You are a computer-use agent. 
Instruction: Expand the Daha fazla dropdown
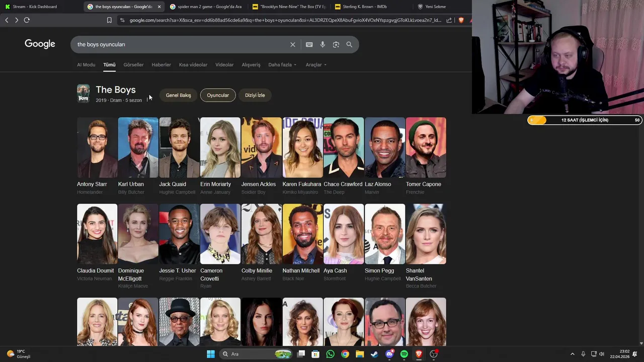(282, 65)
